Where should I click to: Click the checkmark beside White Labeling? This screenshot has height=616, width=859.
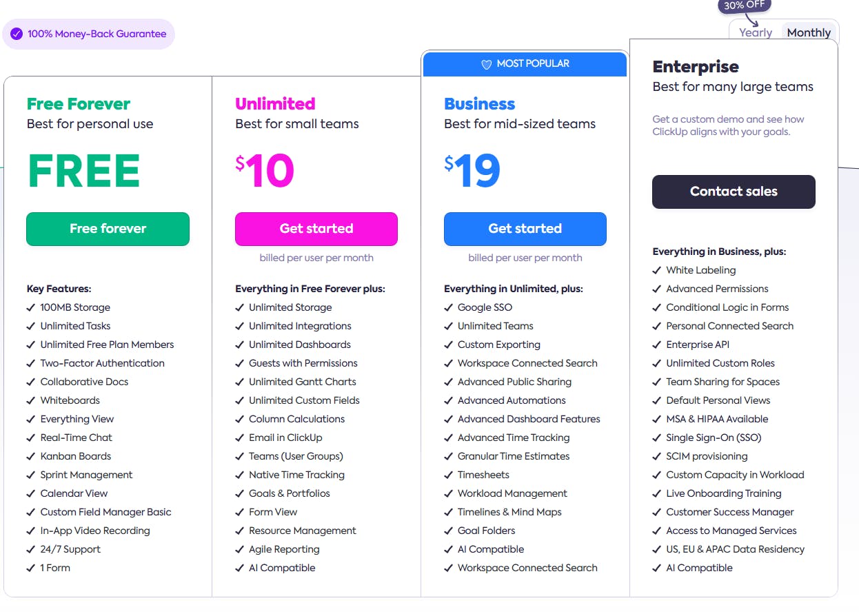pos(656,270)
